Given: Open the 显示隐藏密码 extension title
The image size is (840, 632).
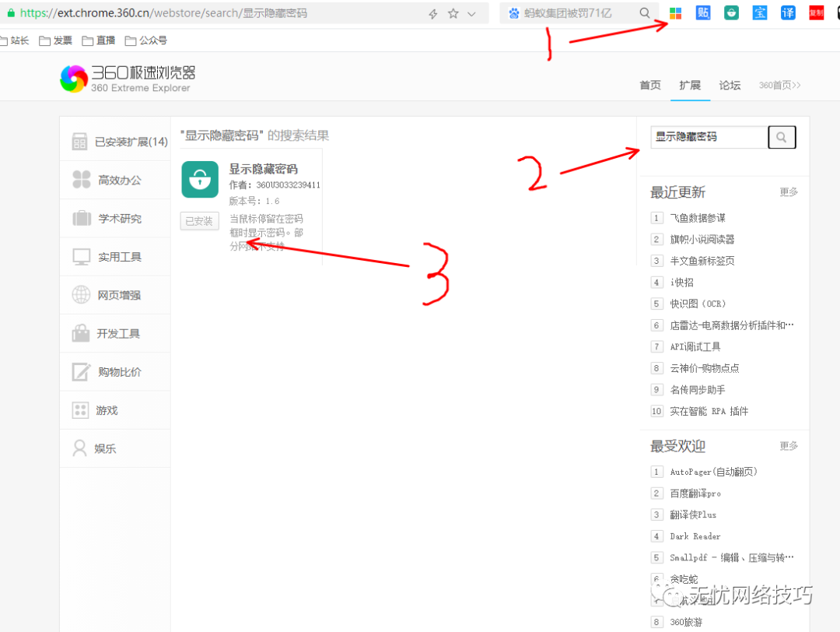Looking at the screenshot, I should point(263,170).
